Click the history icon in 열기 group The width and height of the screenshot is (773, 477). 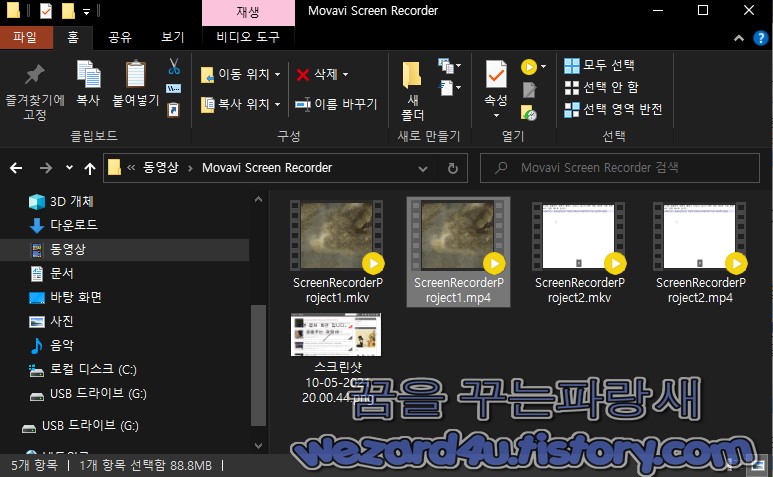pyautogui.click(x=529, y=113)
